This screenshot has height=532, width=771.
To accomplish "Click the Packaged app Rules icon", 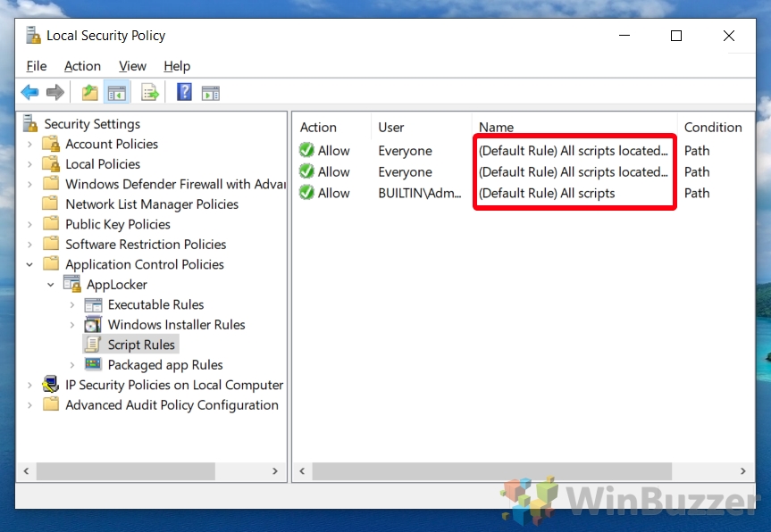I will (x=93, y=364).
